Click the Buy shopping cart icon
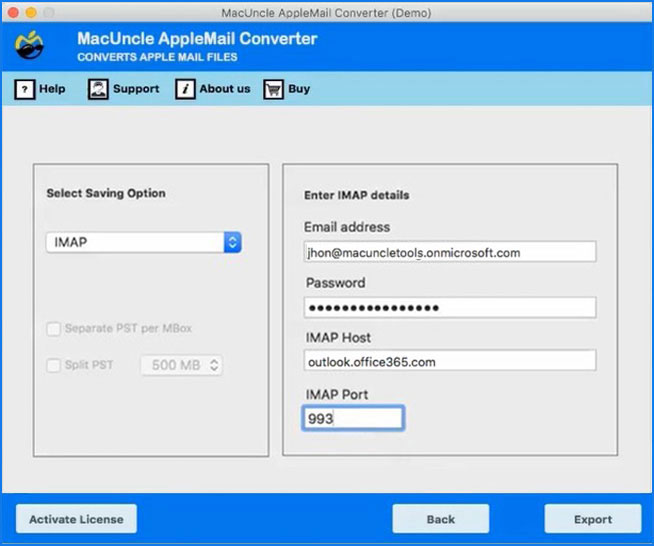The image size is (654, 546). tap(273, 89)
